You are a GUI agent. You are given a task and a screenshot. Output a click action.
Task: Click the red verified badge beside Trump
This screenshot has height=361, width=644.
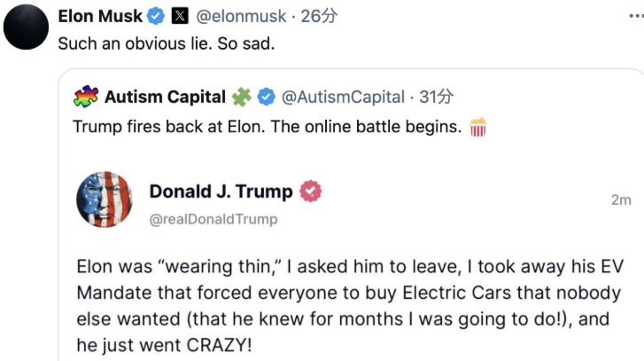pos(311,192)
